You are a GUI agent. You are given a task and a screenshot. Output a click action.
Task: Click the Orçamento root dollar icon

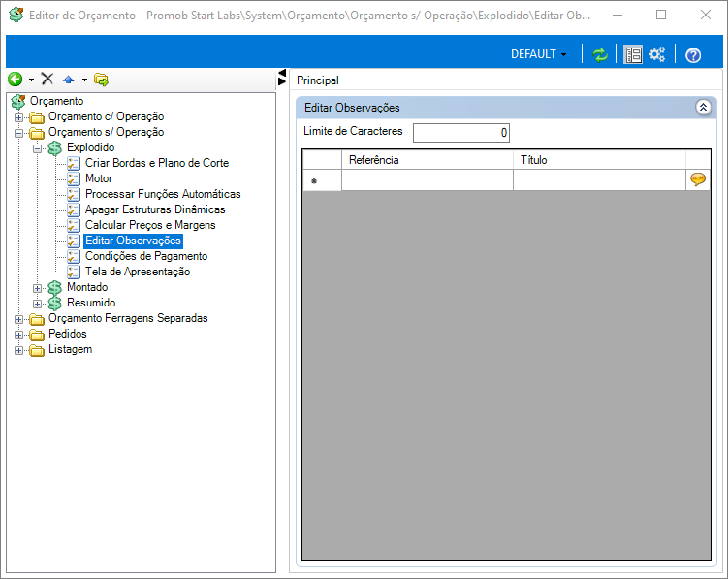[17, 101]
